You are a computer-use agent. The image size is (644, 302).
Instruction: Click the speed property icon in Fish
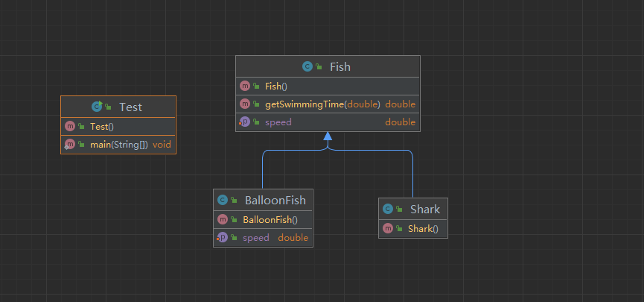(244, 122)
